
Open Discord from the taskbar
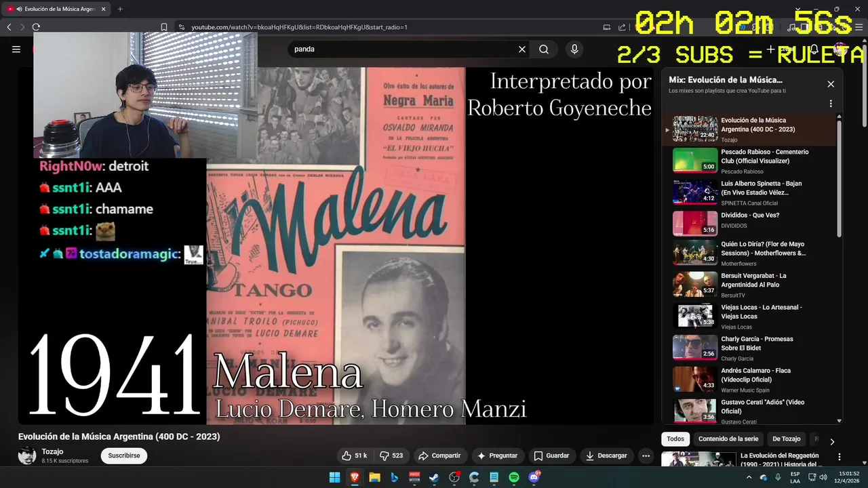(534, 477)
